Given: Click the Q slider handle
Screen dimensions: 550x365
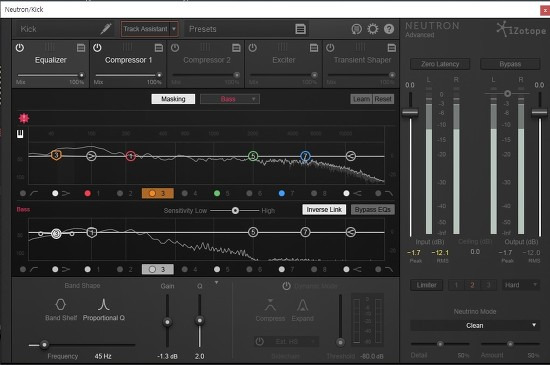Looking at the screenshot, I should [200, 320].
